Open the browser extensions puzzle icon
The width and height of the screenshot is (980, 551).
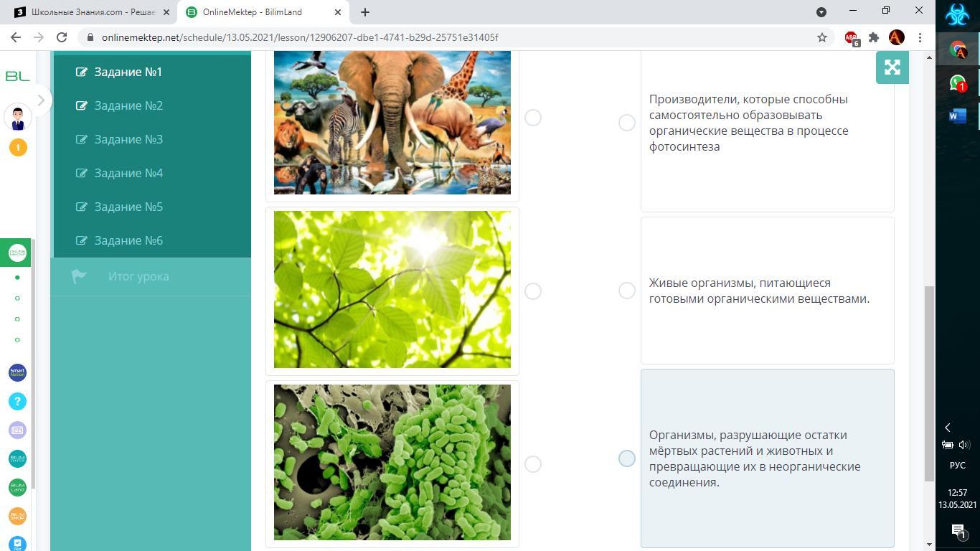point(873,37)
